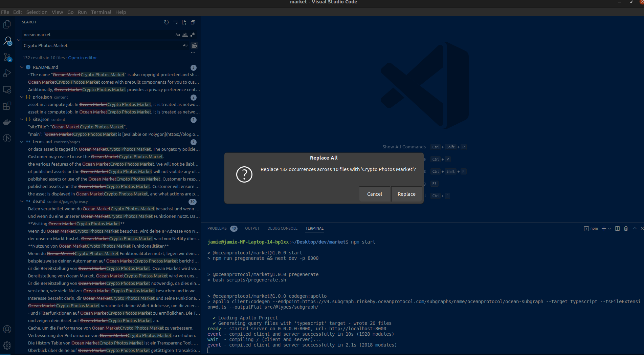Collapse README.md results group
Viewport: 644px width, 355px height.
(x=22, y=67)
